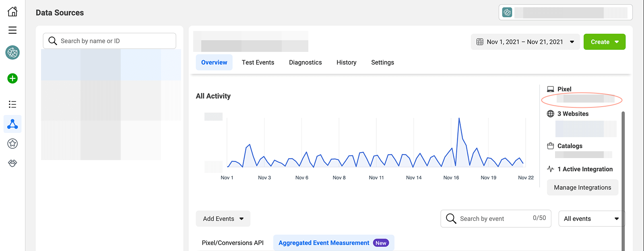Screen dimensions: 644x251
Task: Click the All Activity heading
Action: pyautogui.click(x=213, y=96)
